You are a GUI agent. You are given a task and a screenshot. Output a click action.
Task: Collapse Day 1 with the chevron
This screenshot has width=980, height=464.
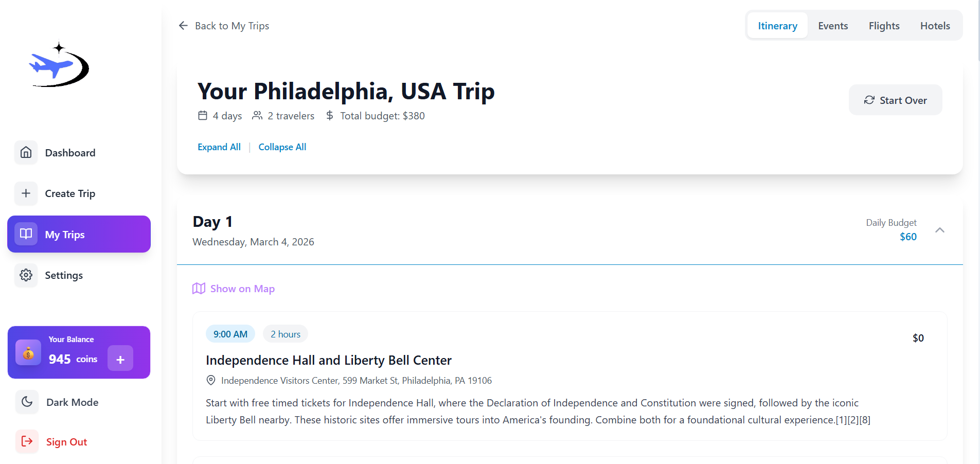click(x=940, y=230)
